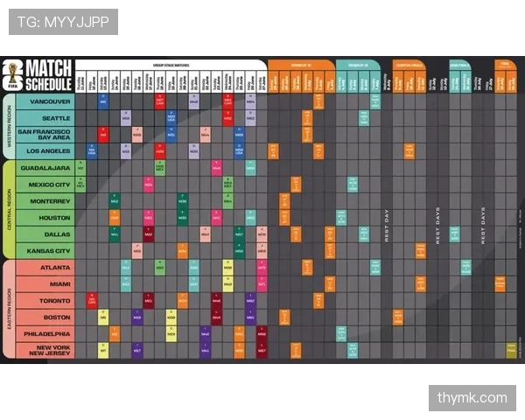The height and width of the screenshot is (420, 525).
Task: Select the Final header
Action: pos(505,65)
